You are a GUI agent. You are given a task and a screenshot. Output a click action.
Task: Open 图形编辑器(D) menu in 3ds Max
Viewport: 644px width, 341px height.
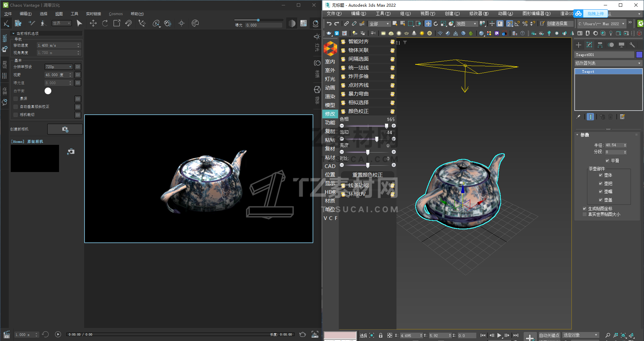536,14
